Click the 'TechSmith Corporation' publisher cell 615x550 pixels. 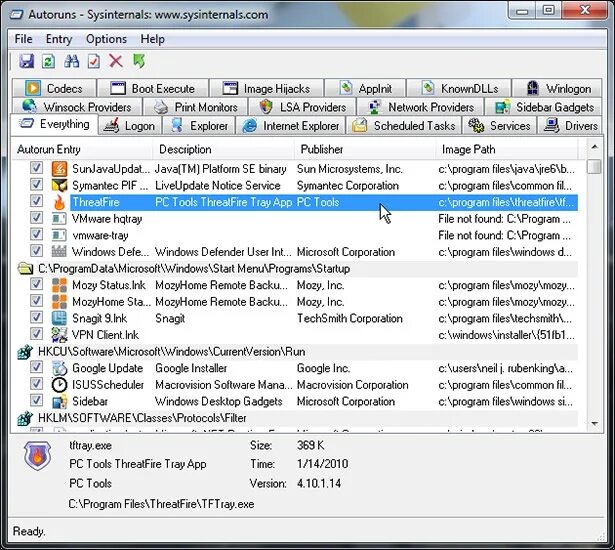point(350,319)
